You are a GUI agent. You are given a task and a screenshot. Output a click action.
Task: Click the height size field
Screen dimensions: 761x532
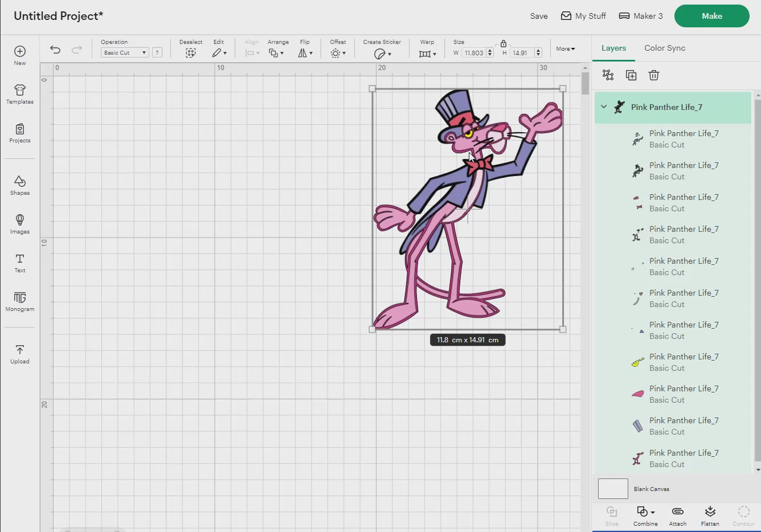click(x=521, y=53)
